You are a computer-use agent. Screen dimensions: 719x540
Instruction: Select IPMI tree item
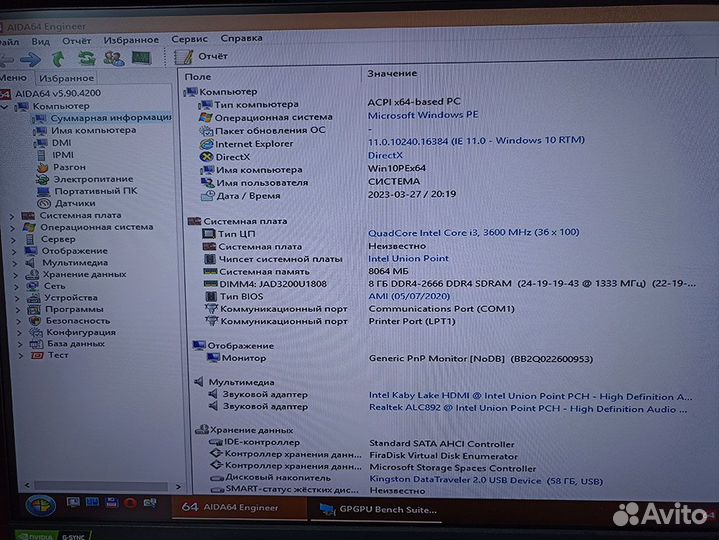tap(63, 155)
